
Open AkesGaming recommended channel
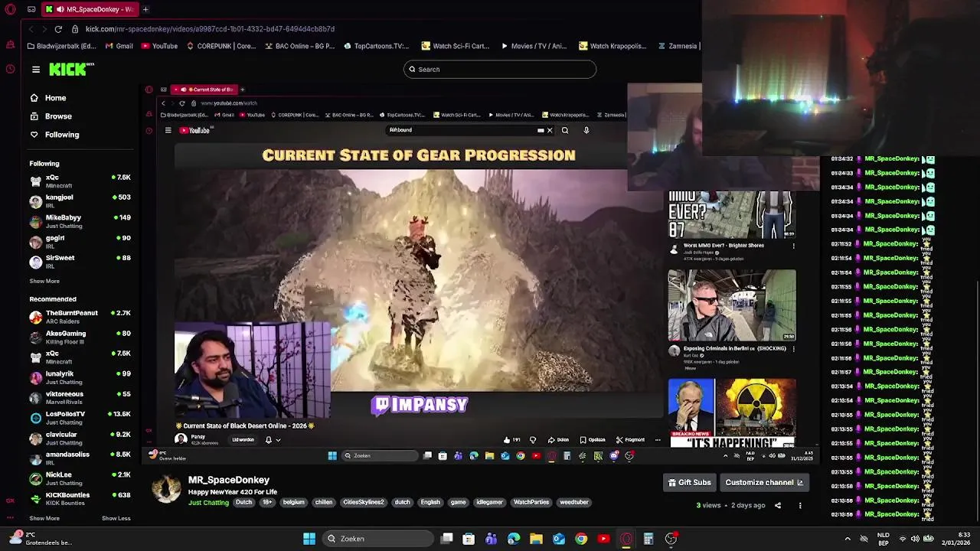[80, 337]
